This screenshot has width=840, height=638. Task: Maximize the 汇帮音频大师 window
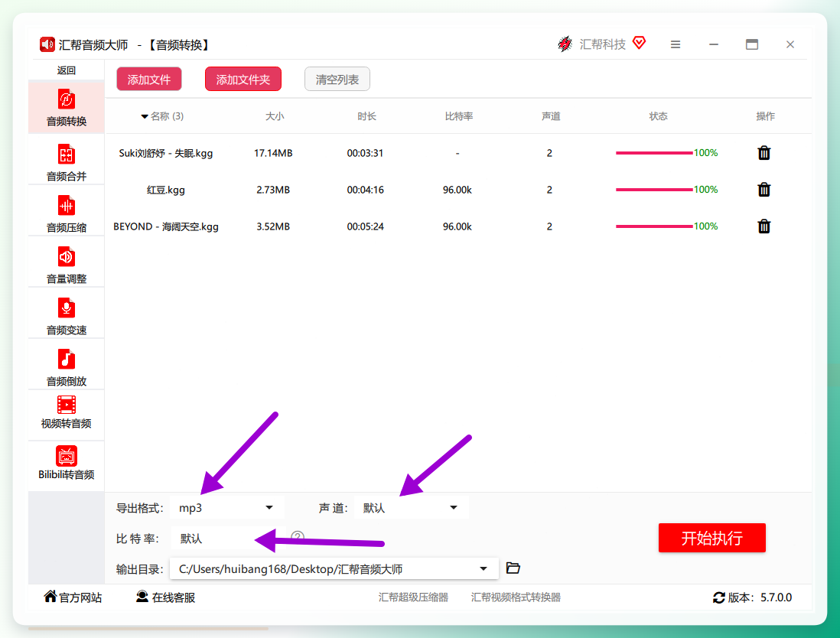click(x=752, y=44)
